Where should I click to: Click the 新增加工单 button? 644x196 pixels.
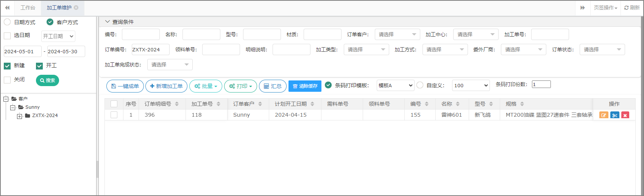[166, 86]
